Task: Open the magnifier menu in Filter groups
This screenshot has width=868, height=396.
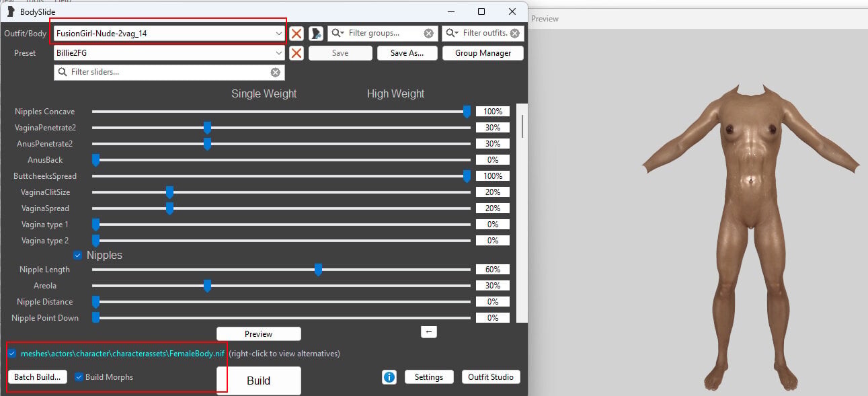Action: point(338,33)
